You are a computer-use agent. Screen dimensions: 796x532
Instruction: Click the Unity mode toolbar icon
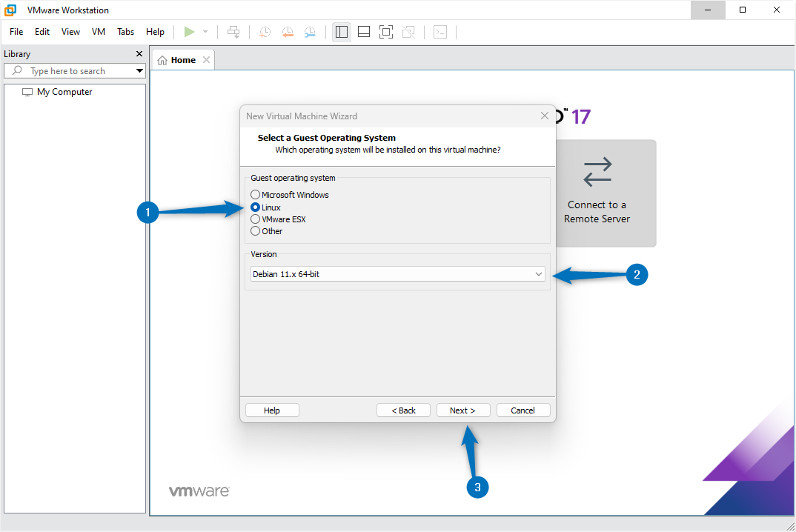(408, 32)
